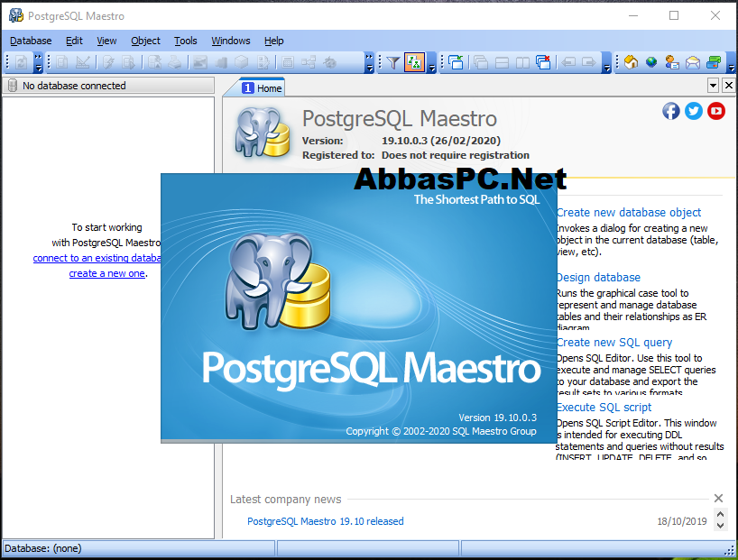
Task: Click the user support toolbar icon
Action: tap(672, 62)
